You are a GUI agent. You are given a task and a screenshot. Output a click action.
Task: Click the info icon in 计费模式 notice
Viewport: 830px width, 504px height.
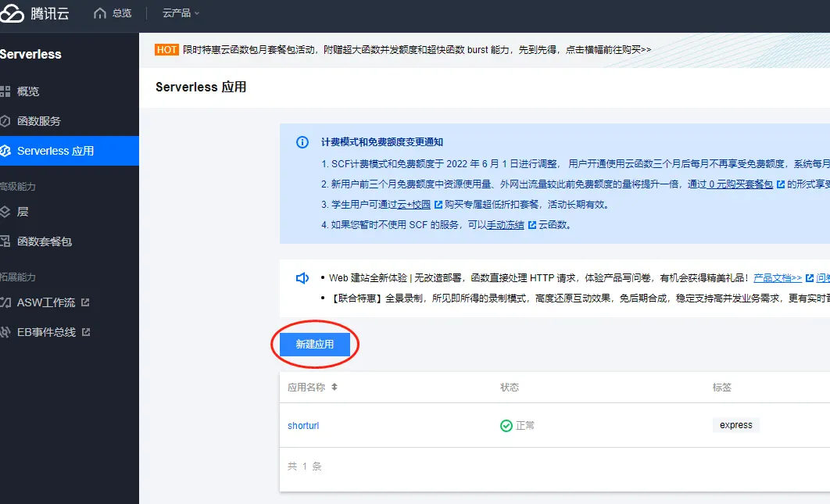pyautogui.click(x=302, y=142)
